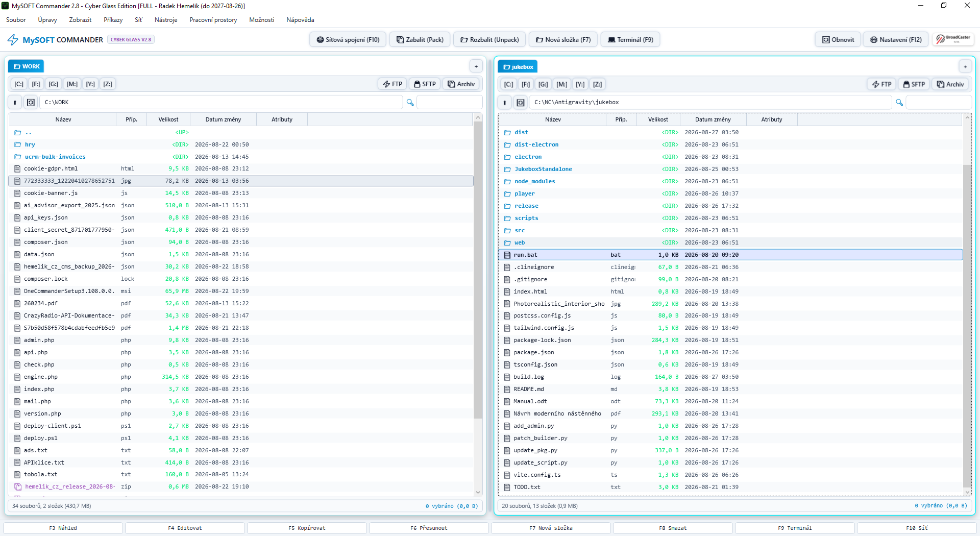Go up one level in left panel

(x=15, y=103)
